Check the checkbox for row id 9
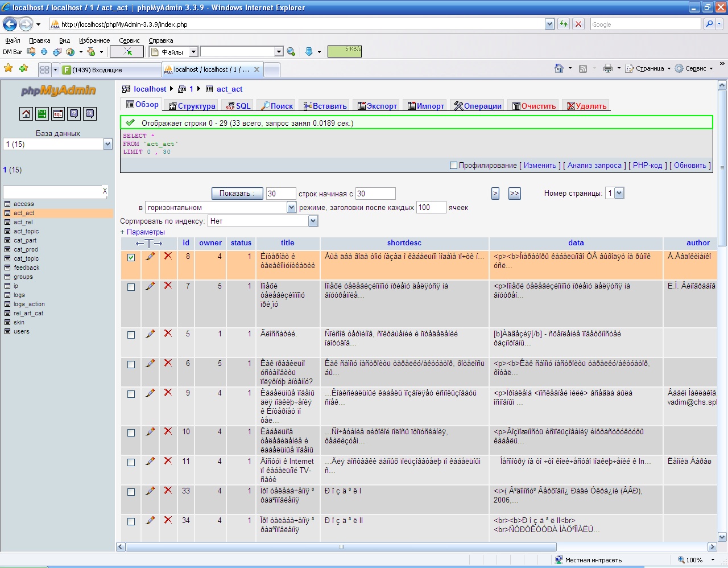728x568 pixels. coord(131,394)
